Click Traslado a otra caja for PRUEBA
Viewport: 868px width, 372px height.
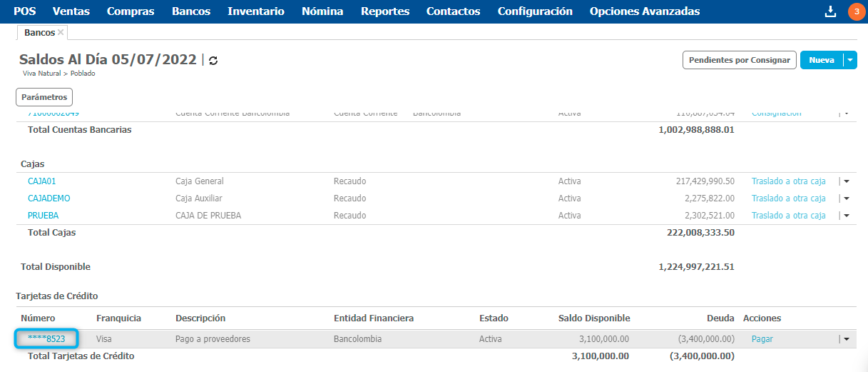coord(788,216)
